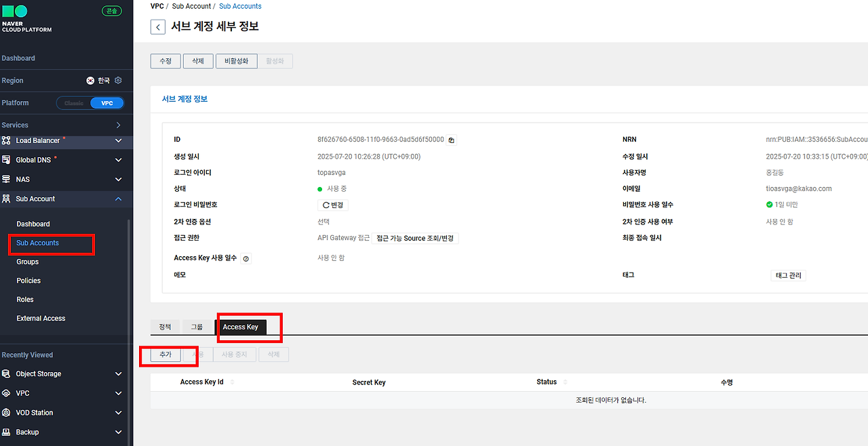Expand Object Storage in Recently Viewed

tap(119, 373)
